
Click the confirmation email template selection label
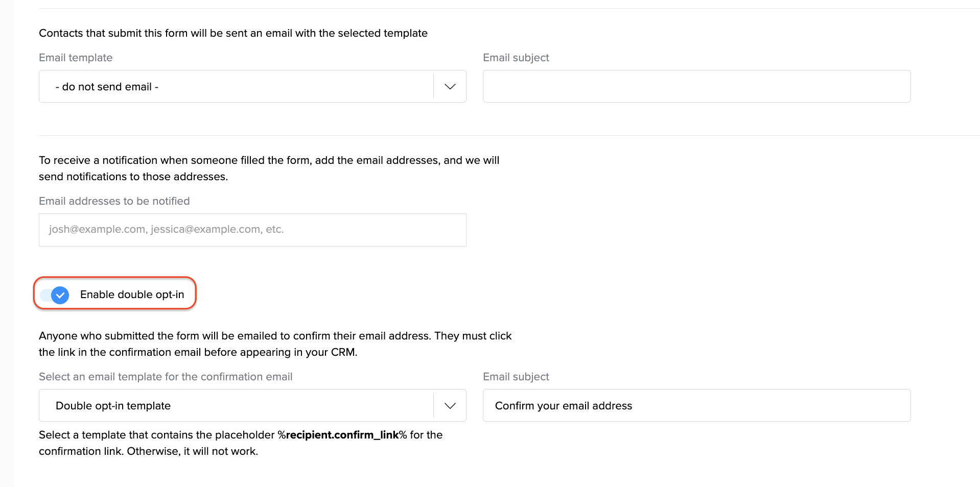(166, 377)
